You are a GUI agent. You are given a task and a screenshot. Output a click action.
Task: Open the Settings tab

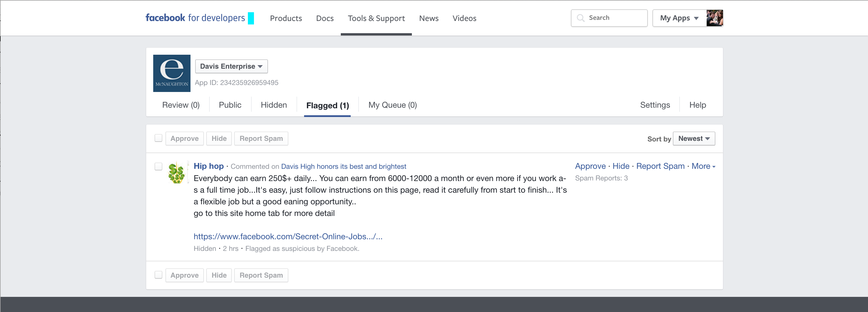(655, 105)
